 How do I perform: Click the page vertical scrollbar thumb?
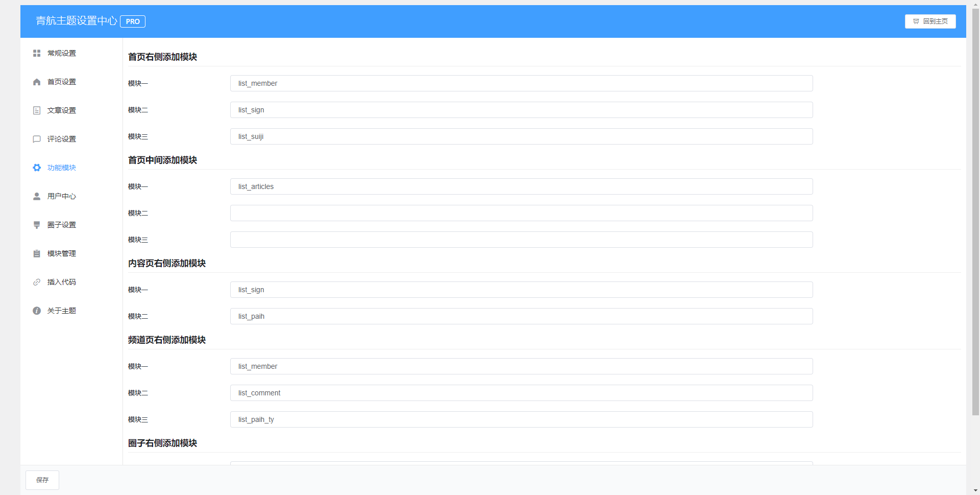975,215
